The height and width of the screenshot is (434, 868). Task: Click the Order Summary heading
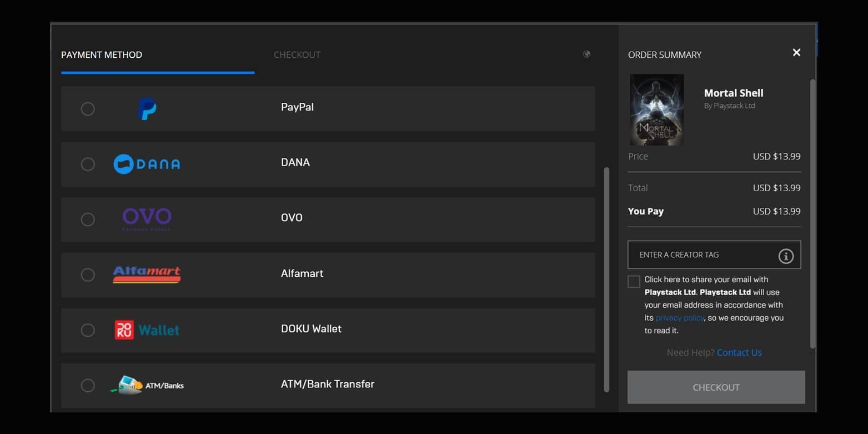click(664, 54)
